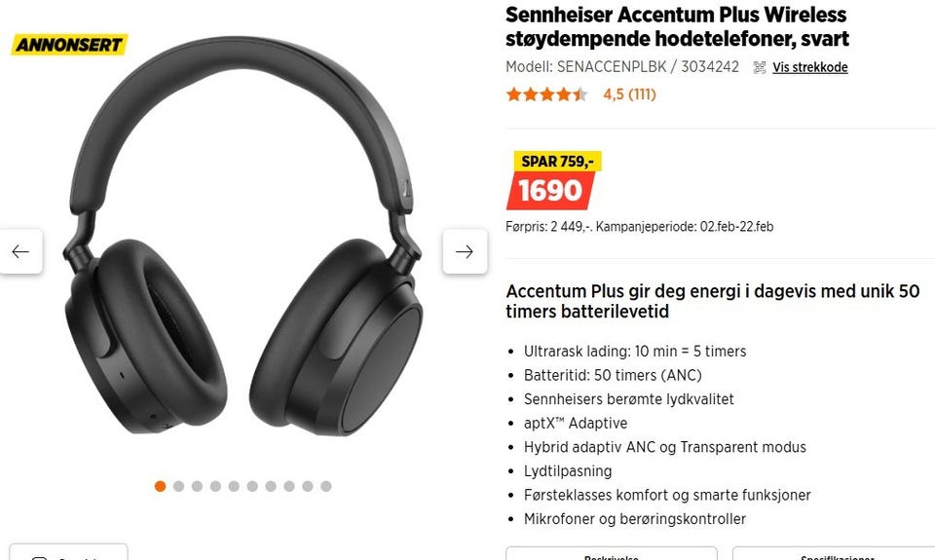This screenshot has width=935, height=560.
Task: Go to the third carousel dot
Action: click(197, 486)
